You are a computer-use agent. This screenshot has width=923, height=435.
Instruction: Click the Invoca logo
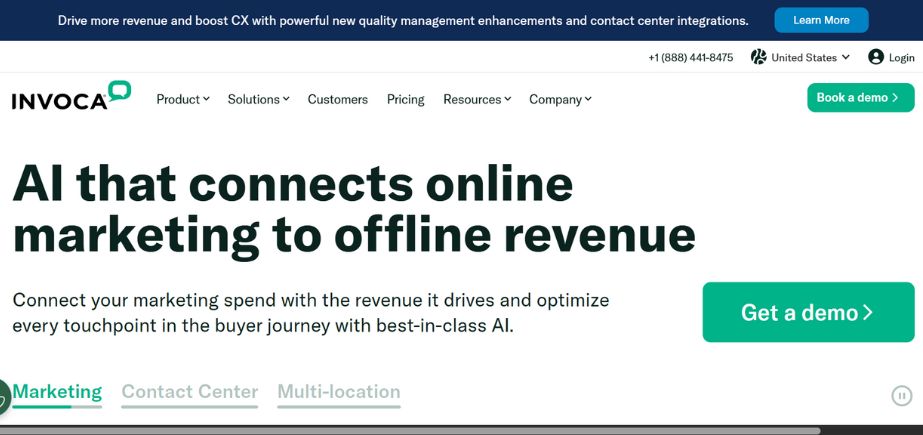[x=71, y=96]
